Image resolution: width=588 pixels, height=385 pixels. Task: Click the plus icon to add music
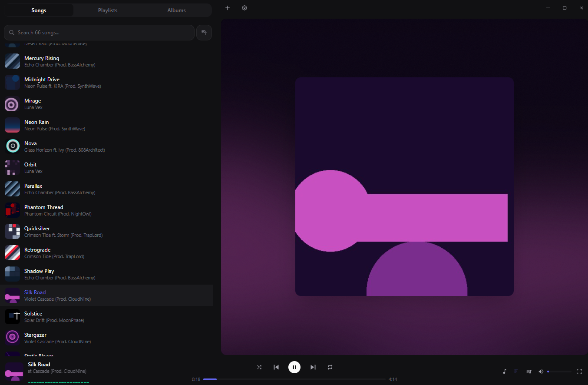(228, 8)
